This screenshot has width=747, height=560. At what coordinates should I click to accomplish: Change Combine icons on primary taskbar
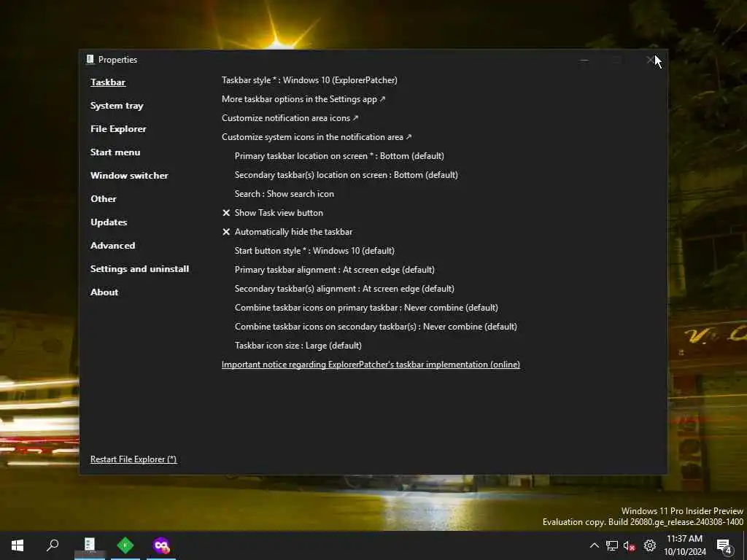click(366, 308)
